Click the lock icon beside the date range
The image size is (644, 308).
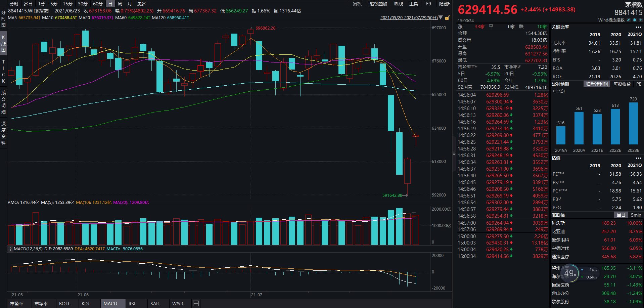447,18
